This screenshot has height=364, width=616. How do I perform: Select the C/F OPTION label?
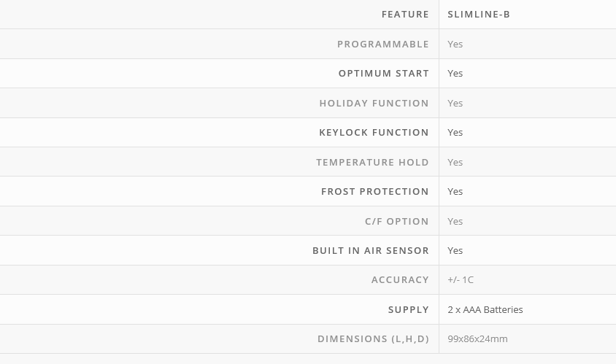[397, 222]
